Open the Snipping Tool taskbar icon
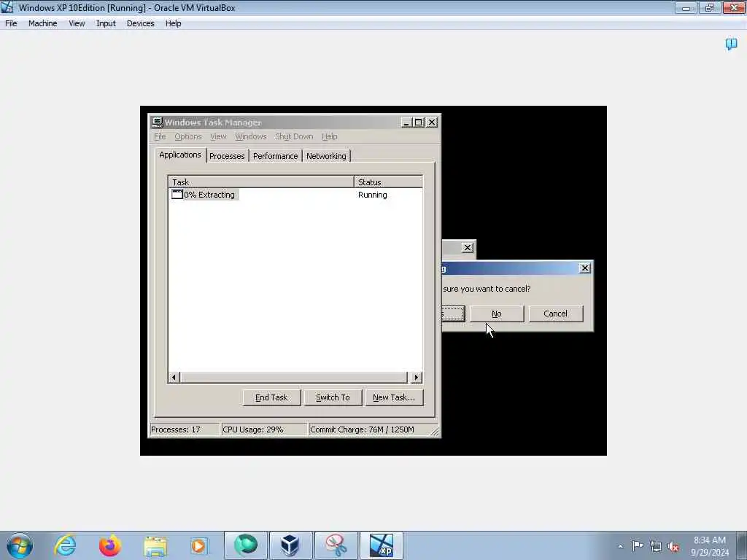 [336, 545]
